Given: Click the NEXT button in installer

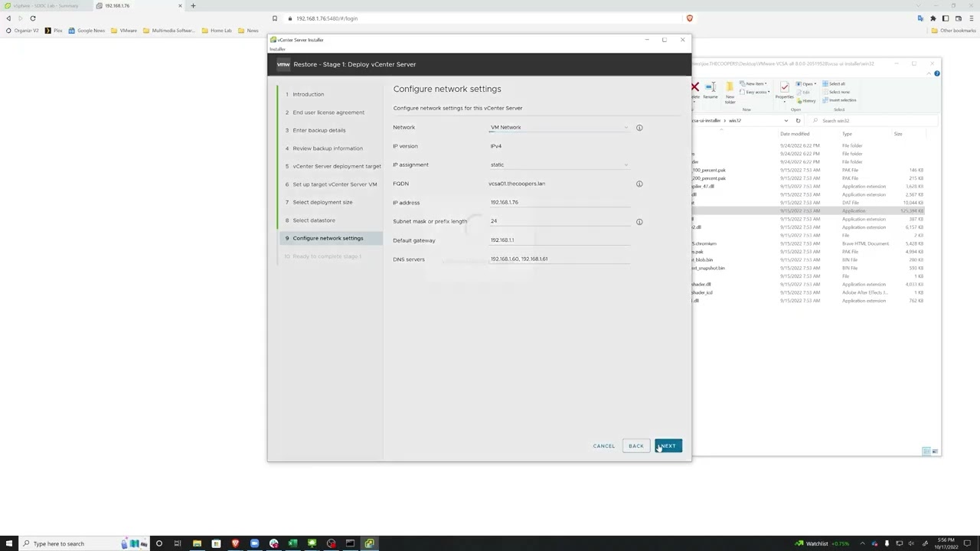Looking at the screenshot, I should 668,446.
